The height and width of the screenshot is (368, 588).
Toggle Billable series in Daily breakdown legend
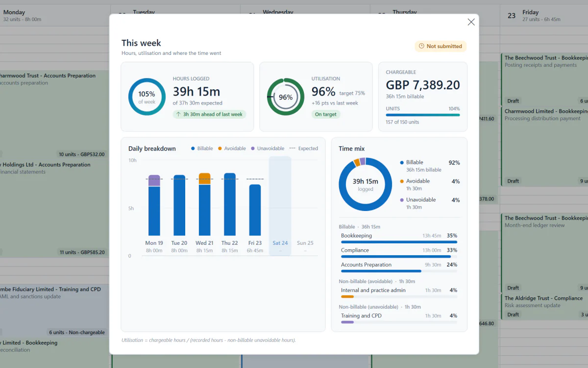click(202, 149)
